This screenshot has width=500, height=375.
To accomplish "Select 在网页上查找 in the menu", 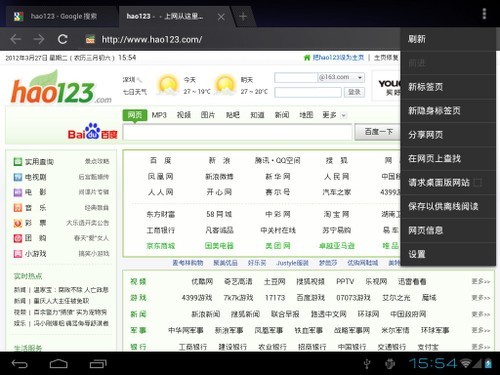I will pyautogui.click(x=448, y=158).
